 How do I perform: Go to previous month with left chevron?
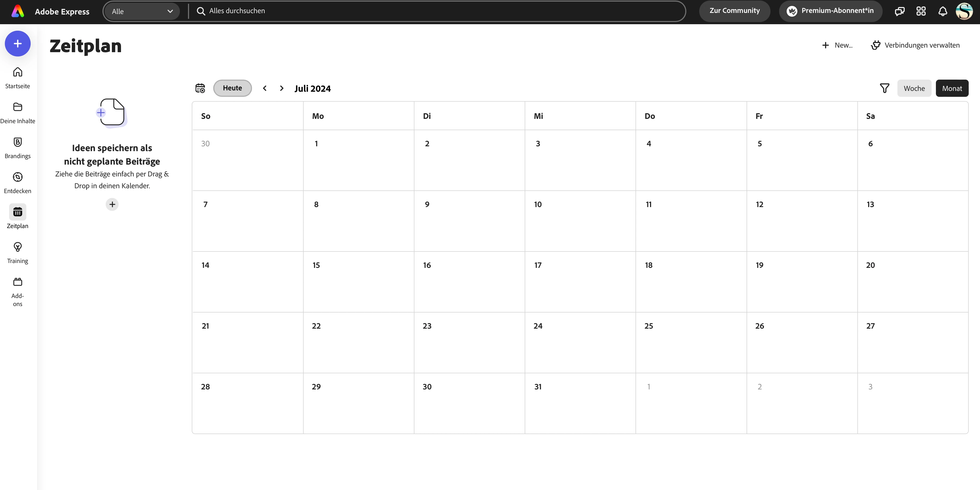click(x=265, y=88)
